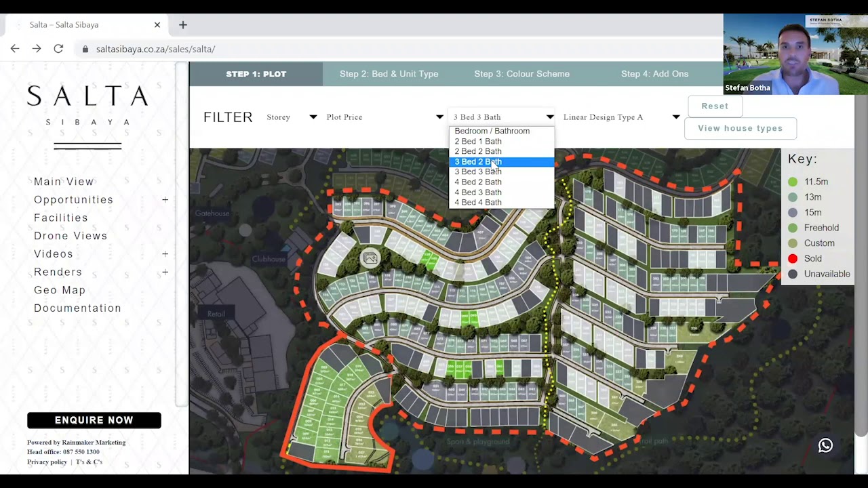Choose 3 Bed 3 Bath in the list
Screen dimensions: 868x488
click(501, 172)
